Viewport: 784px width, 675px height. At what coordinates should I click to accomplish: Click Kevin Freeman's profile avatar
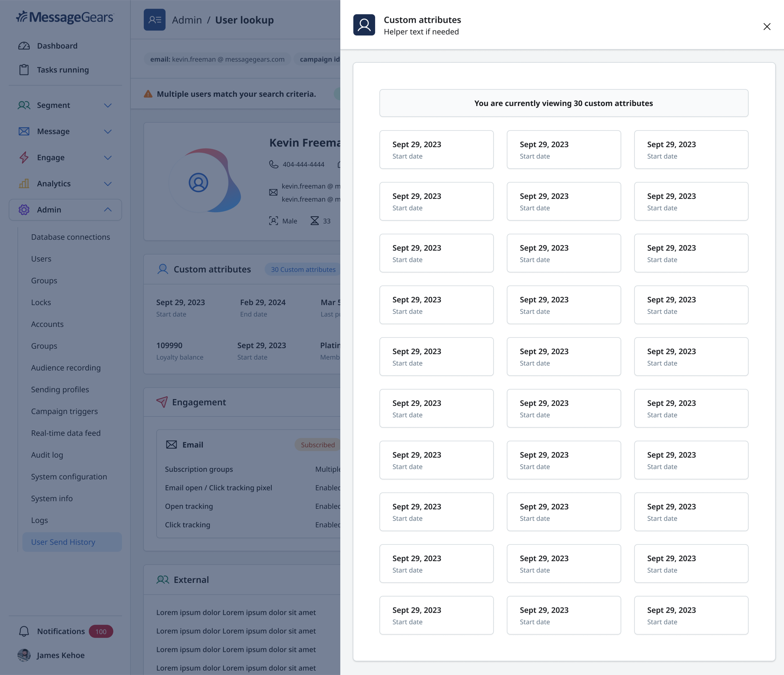(x=198, y=182)
